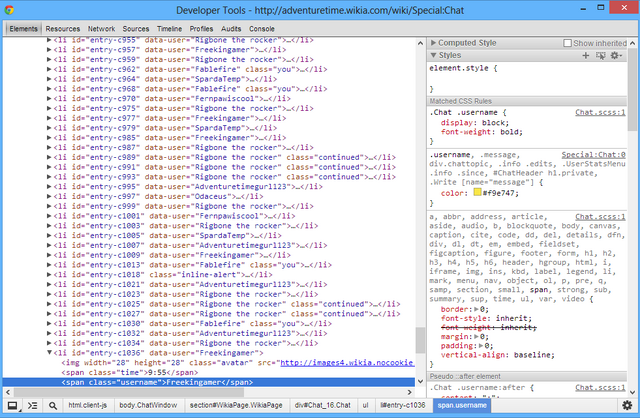Open the Profiles tab
The width and height of the screenshot is (640, 418).
tap(201, 29)
